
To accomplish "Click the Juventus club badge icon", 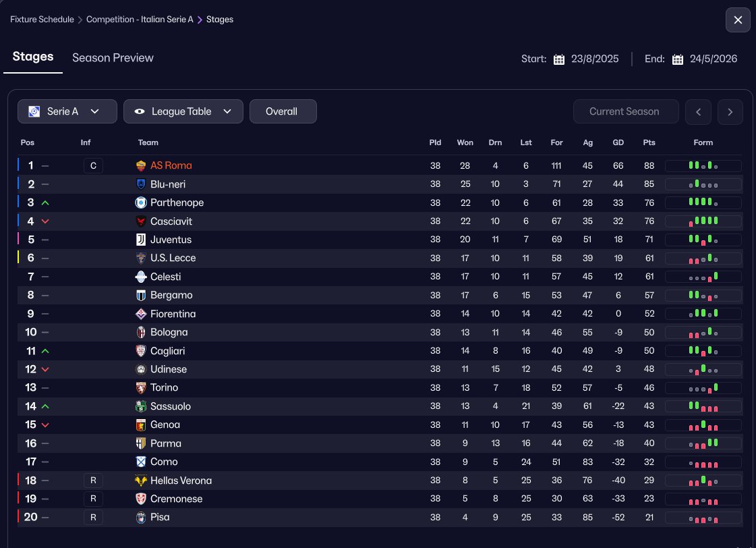I will pyautogui.click(x=141, y=240).
